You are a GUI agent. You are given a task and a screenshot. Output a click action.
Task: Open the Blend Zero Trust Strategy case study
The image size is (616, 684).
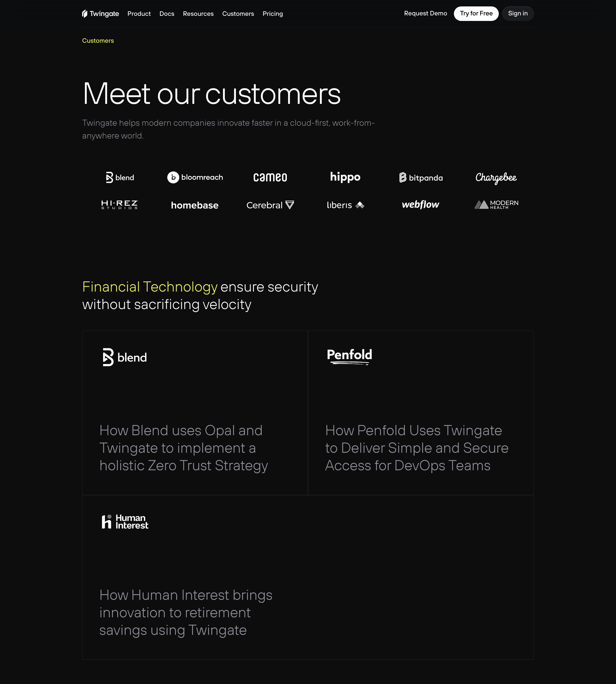point(195,413)
